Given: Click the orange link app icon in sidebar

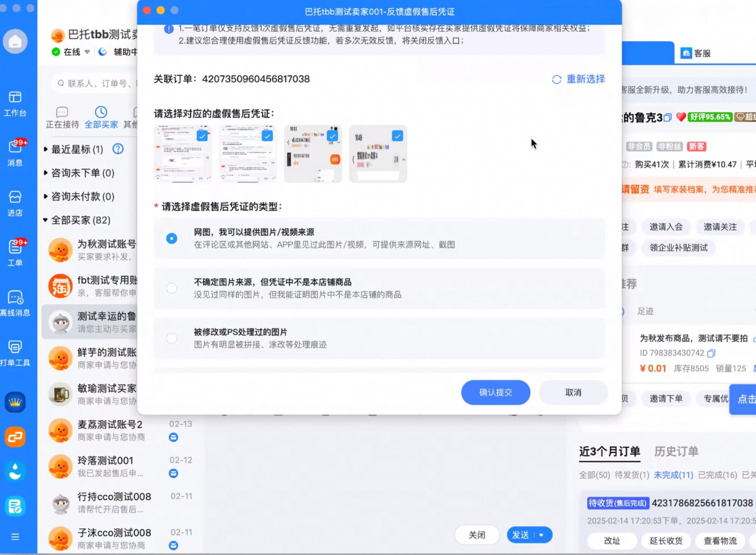Looking at the screenshot, I should [x=15, y=437].
